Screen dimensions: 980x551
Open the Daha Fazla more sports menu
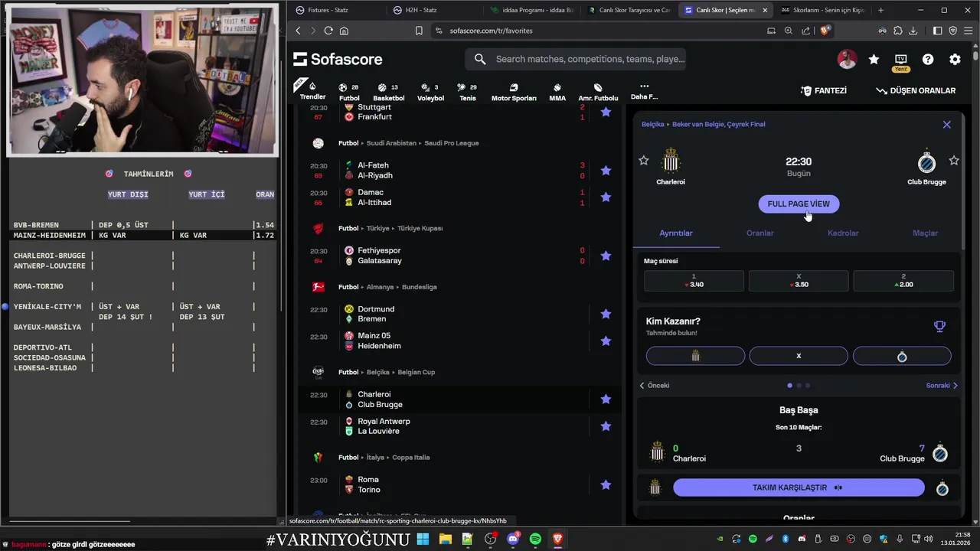(x=644, y=91)
